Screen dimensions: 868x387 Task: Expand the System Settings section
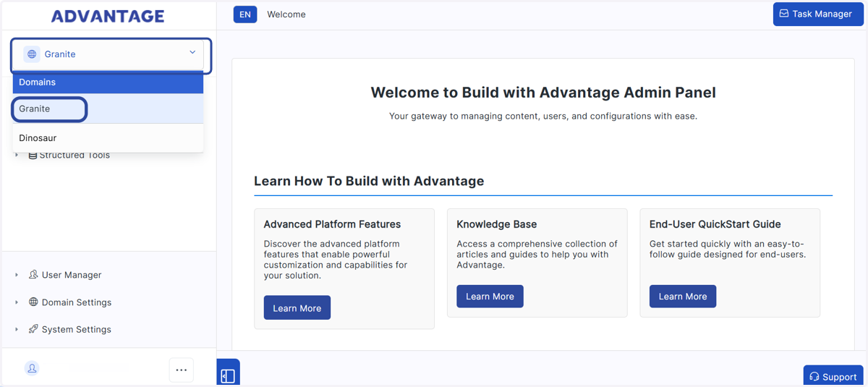pos(17,329)
